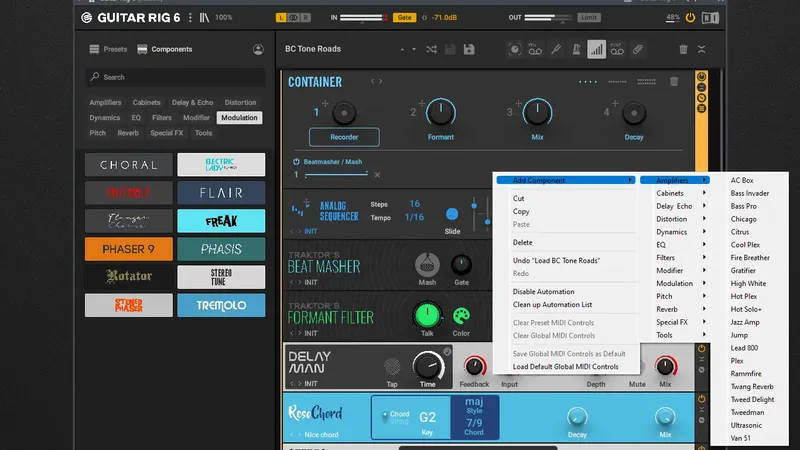Select Undo "Load BC Tone Roads"
Image resolution: width=800 pixels, height=450 pixels.
pyautogui.click(x=556, y=260)
